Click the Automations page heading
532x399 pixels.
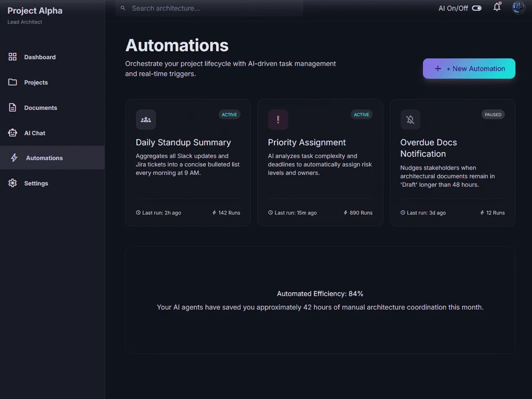177,45
